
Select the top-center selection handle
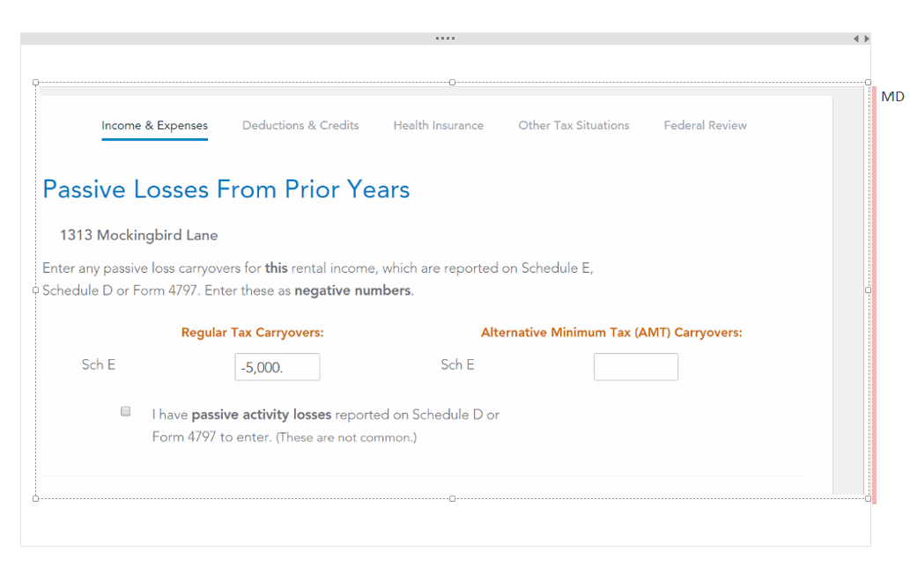[452, 83]
